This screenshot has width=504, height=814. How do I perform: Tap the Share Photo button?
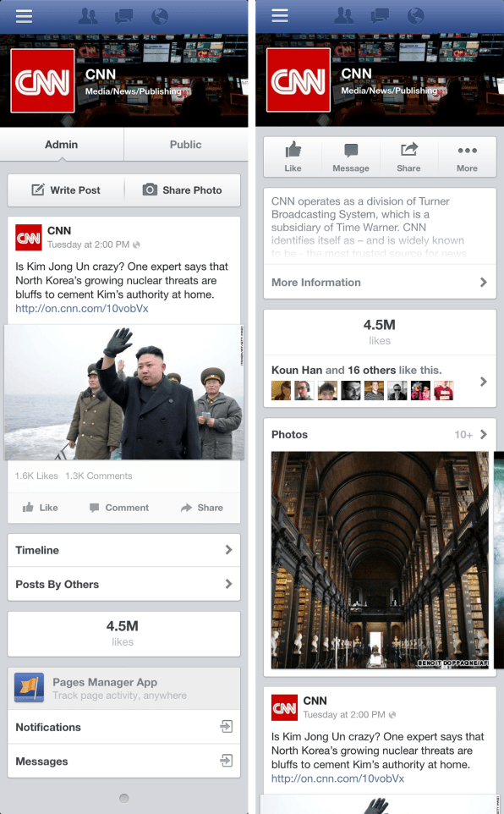[x=182, y=190]
